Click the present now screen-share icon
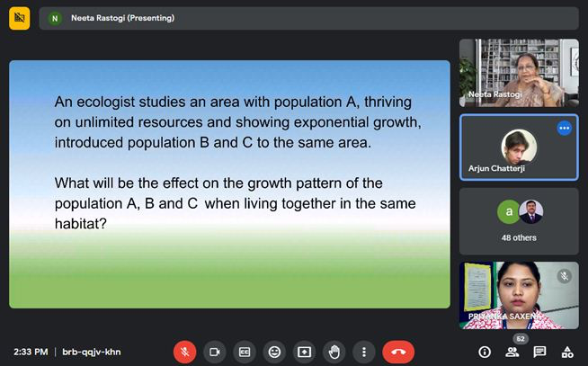This screenshot has height=366, width=588. (x=304, y=352)
